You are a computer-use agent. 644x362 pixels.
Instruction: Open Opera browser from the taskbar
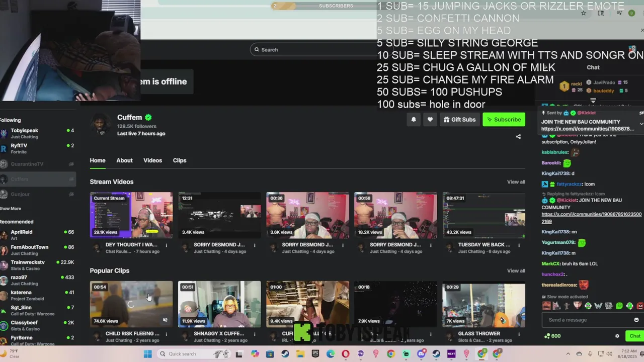345,354
